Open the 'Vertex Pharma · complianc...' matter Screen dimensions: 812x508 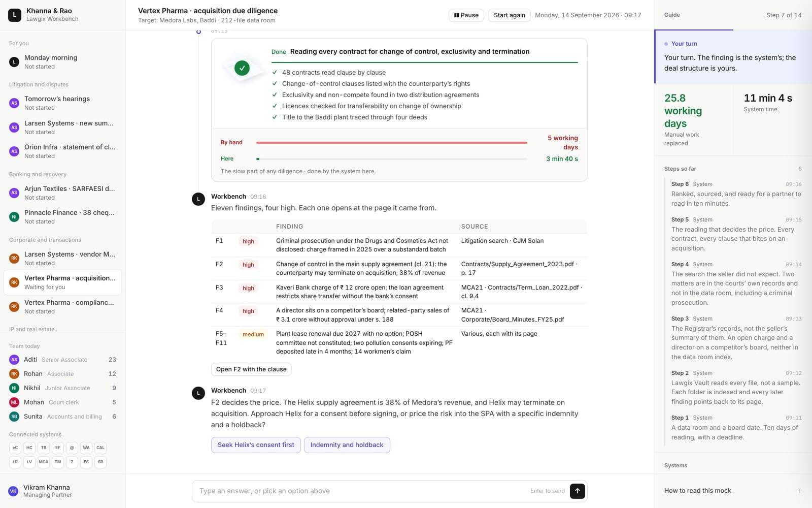62,307
